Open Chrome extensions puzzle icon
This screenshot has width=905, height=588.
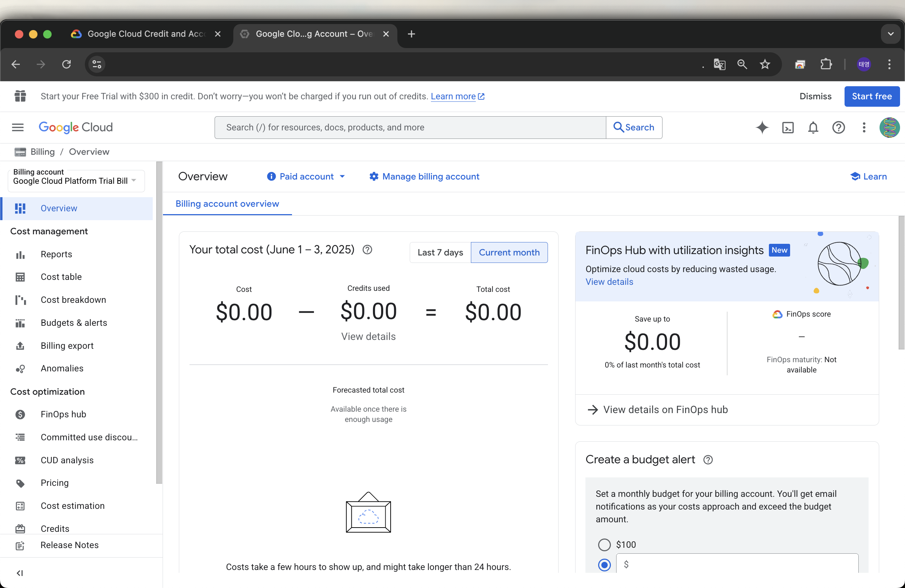[x=826, y=64]
